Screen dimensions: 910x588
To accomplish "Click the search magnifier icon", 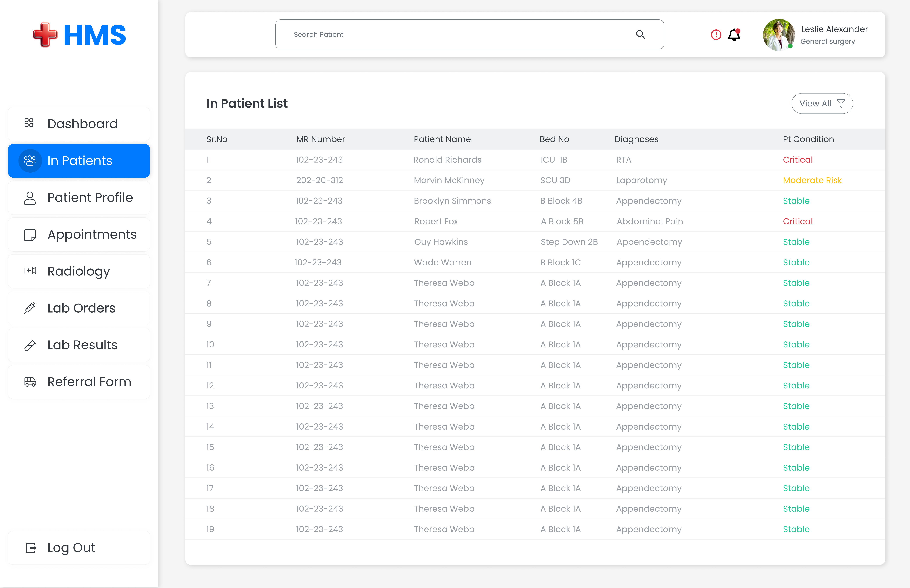I will (x=641, y=34).
